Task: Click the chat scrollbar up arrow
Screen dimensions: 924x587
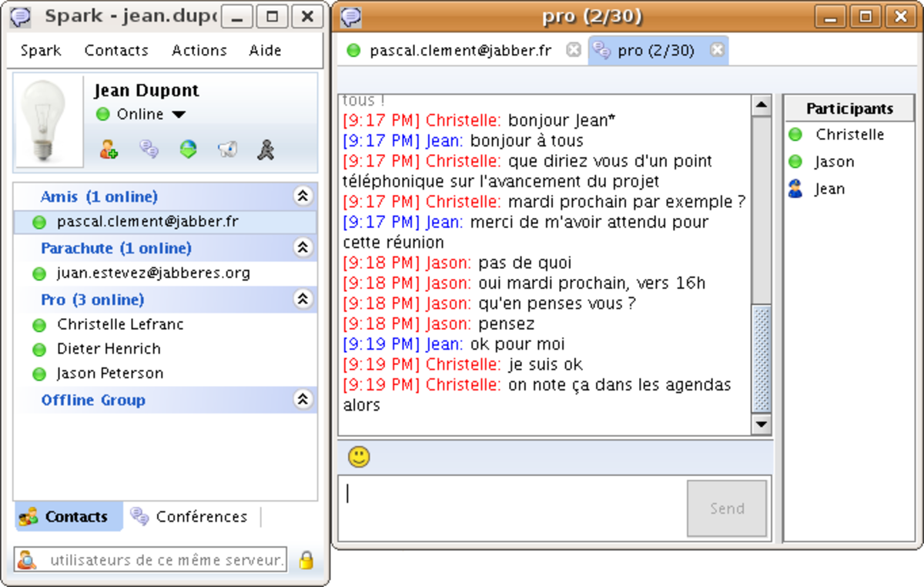Action: (x=761, y=106)
